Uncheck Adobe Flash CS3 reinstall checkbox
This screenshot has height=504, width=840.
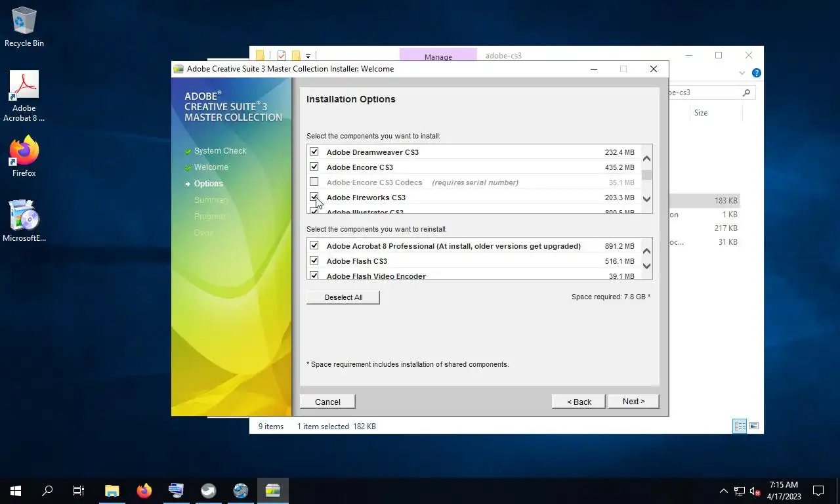click(314, 261)
